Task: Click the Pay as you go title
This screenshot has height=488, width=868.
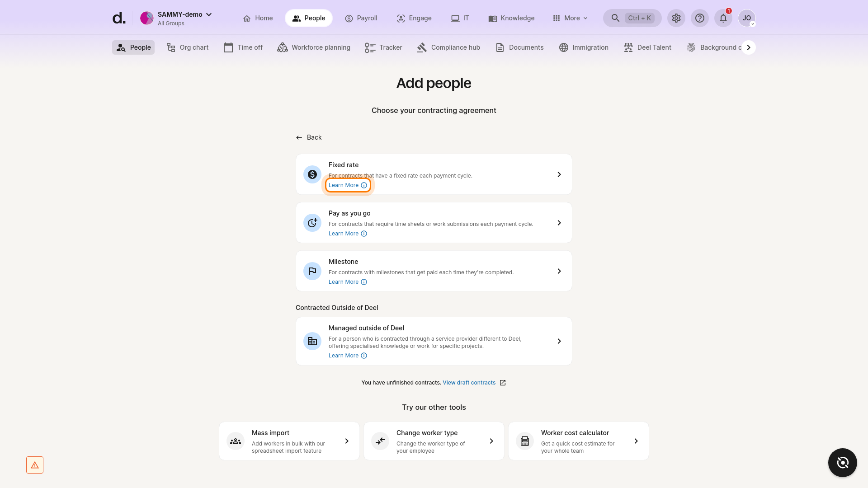Action: [349, 213]
